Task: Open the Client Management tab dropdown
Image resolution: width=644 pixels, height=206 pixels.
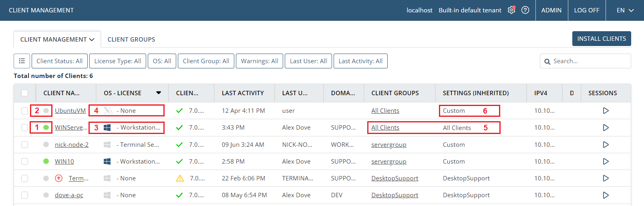Action: (x=57, y=40)
